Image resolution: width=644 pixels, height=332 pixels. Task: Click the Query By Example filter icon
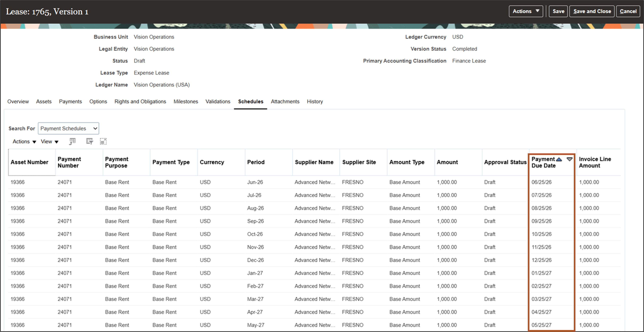pyautogui.click(x=89, y=142)
